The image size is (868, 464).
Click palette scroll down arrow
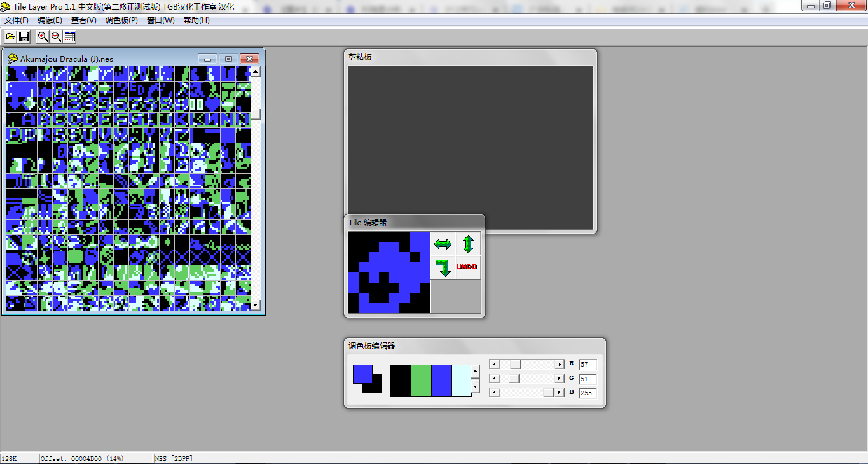point(475,386)
